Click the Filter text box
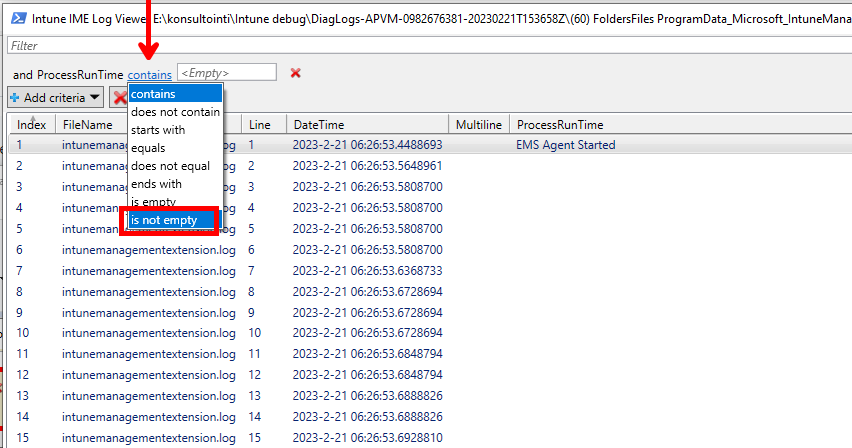This screenshot has width=852, height=448. [x=429, y=46]
